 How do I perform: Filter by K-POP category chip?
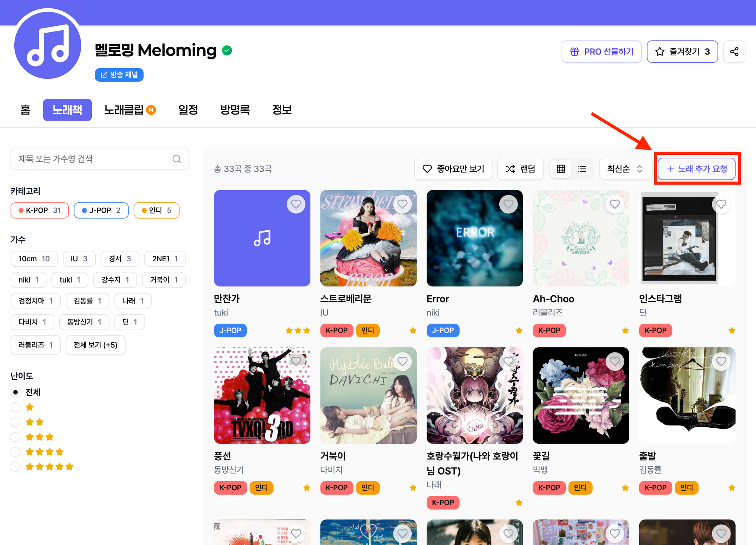40,210
